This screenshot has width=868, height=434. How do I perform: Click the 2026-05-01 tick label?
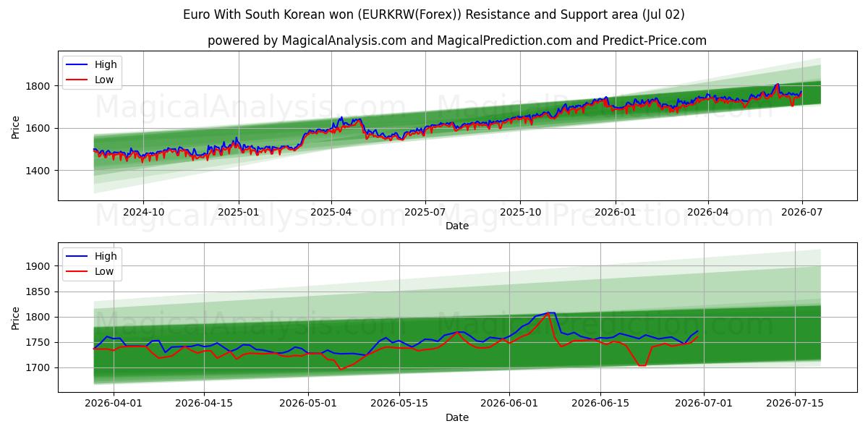[308, 404]
